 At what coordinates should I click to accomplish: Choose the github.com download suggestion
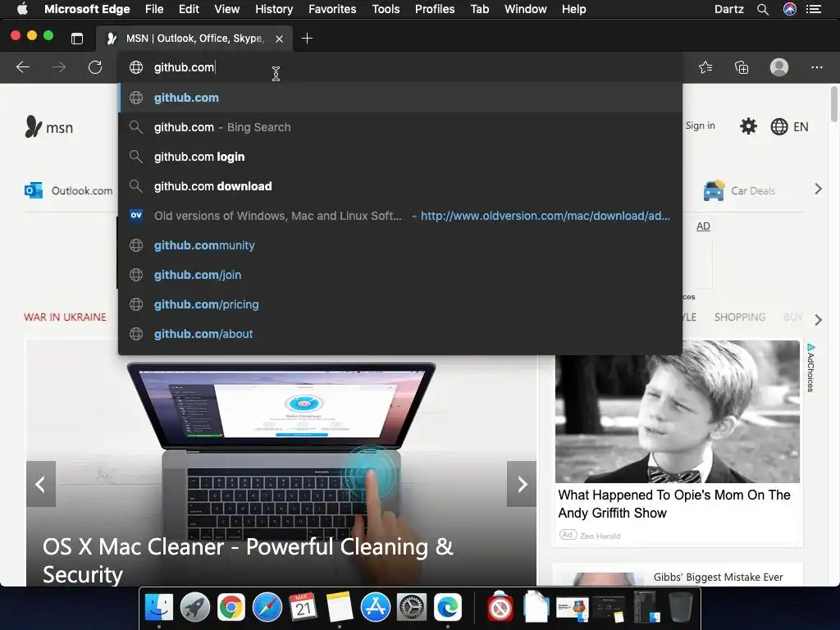400,186
